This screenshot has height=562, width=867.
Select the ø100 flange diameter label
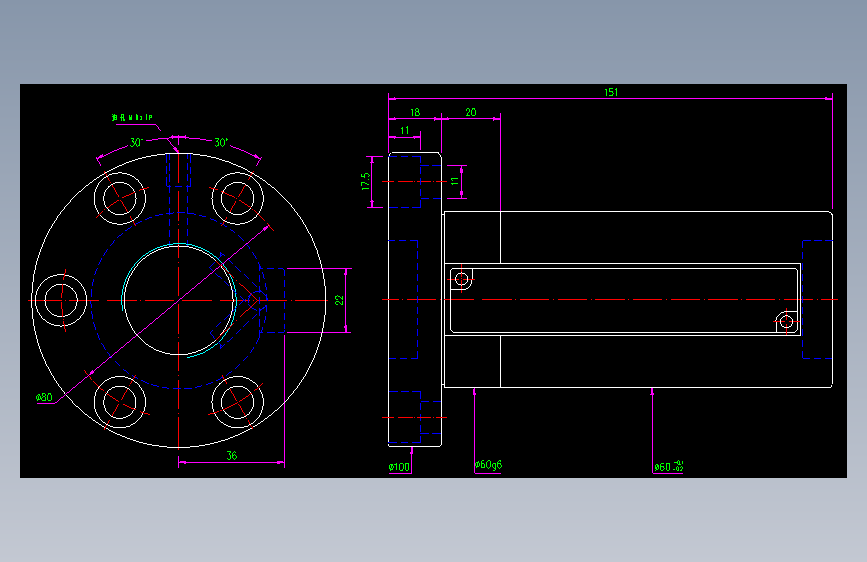[x=399, y=467]
